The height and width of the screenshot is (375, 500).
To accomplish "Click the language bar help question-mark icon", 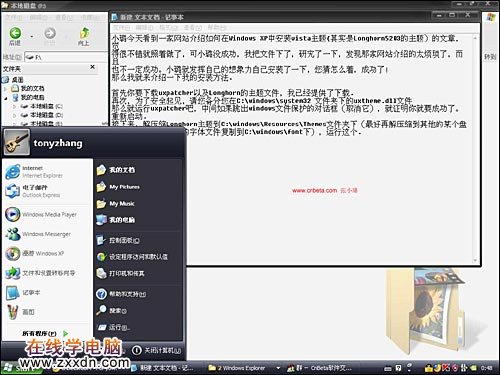I will (398, 368).
